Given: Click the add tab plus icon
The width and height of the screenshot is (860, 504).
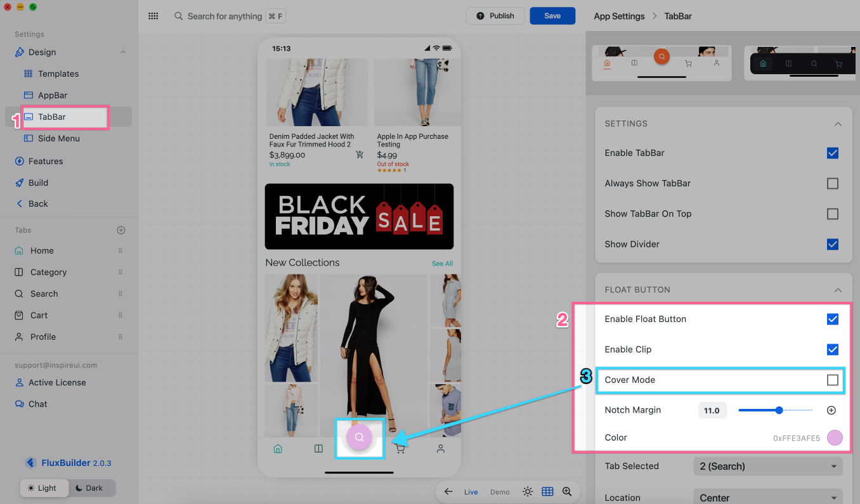Looking at the screenshot, I should tap(121, 230).
